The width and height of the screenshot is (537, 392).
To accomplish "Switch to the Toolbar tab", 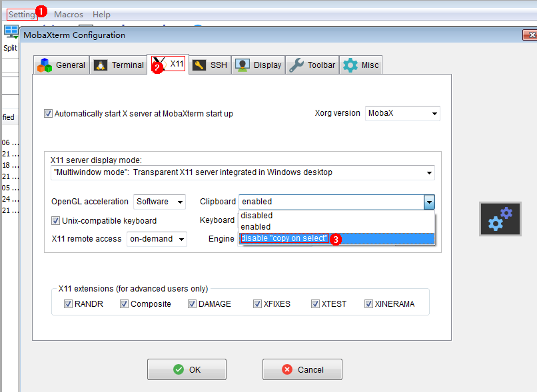I will point(312,65).
